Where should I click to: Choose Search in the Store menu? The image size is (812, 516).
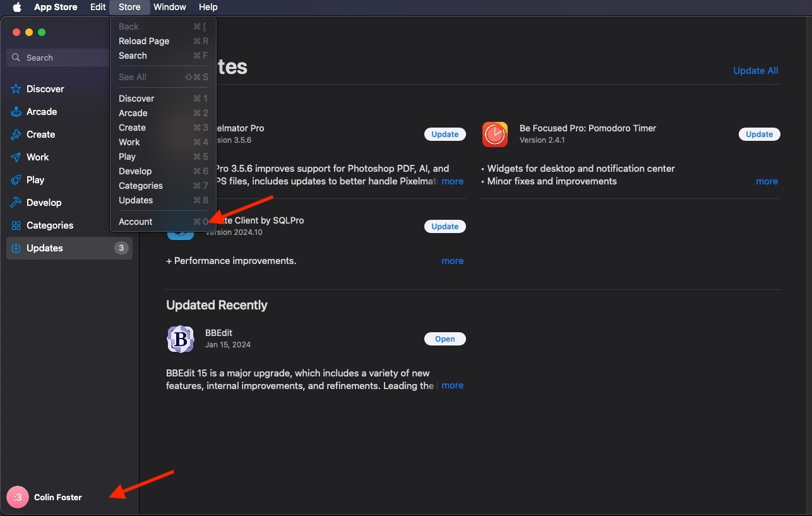pyautogui.click(x=164, y=56)
